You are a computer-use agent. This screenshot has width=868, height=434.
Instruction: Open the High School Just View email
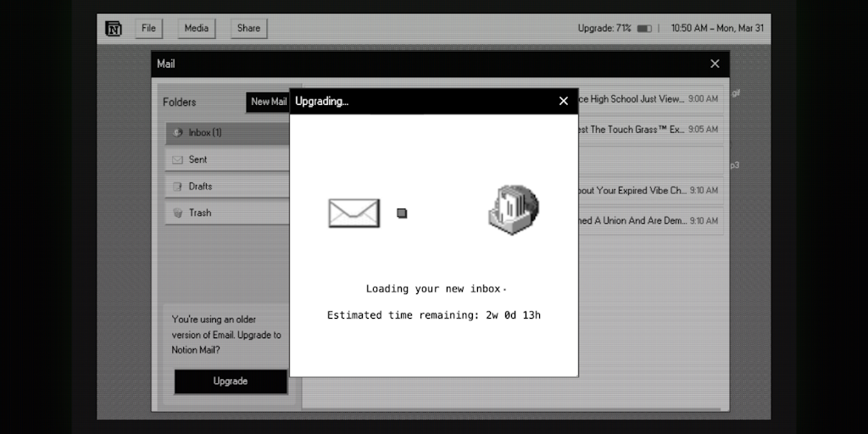pyautogui.click(x=650, y=99)
